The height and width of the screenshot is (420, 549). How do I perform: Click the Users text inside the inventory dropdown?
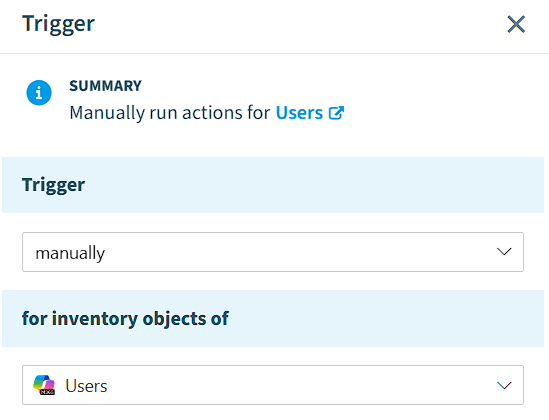pos(86,386)
